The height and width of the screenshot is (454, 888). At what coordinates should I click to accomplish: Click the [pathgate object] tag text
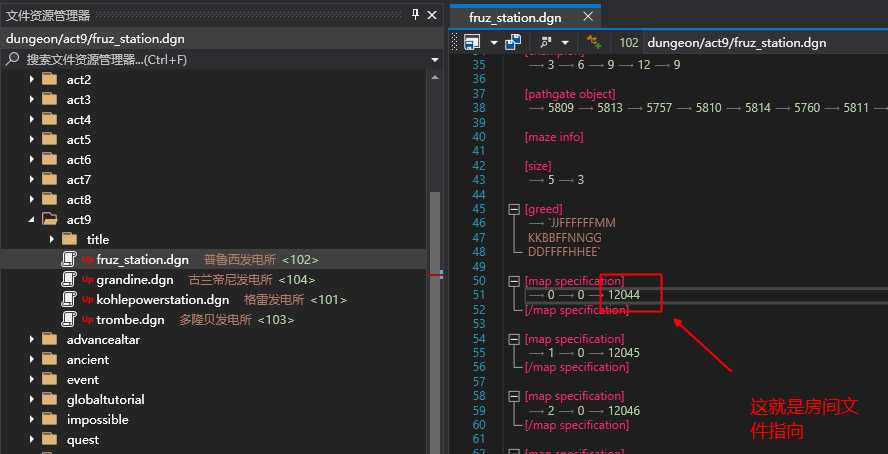click(570, 94)
